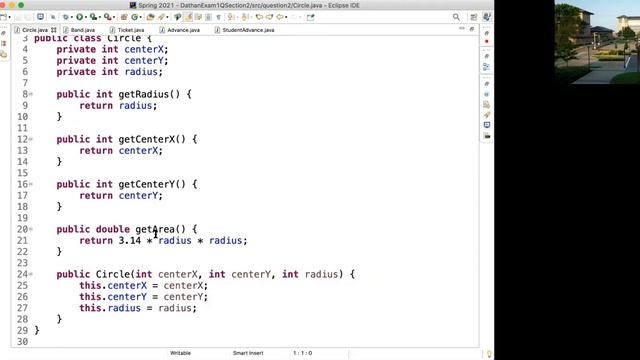Collapse the Circle constructor fold at line 24
Screen dimensions: 640x360
(31, 274)
